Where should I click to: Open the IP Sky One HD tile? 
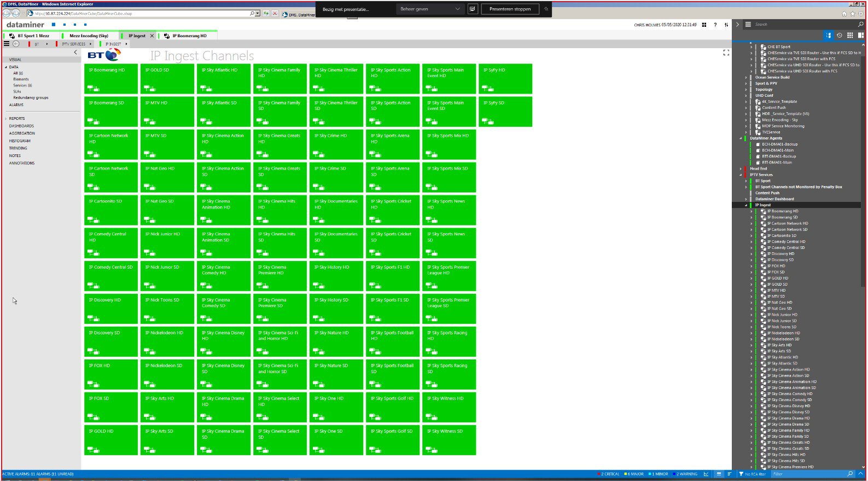pyautogui.click(x=336, y=407)
